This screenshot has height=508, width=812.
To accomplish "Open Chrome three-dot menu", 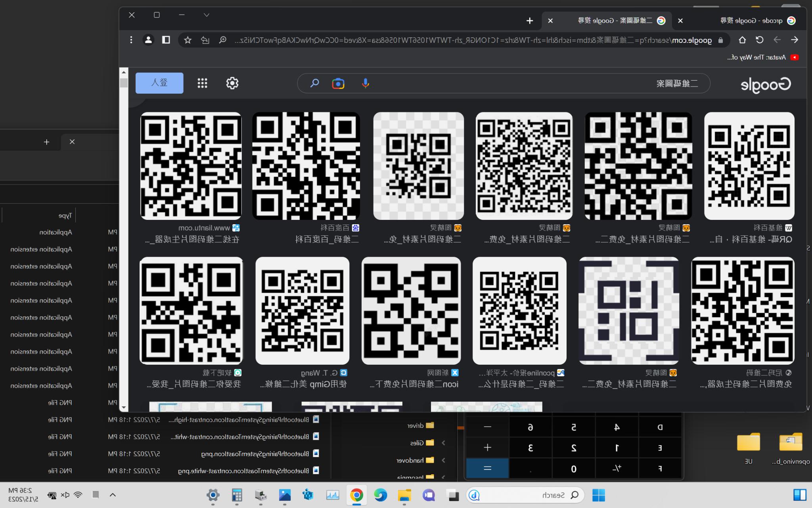I will [131, 40].
